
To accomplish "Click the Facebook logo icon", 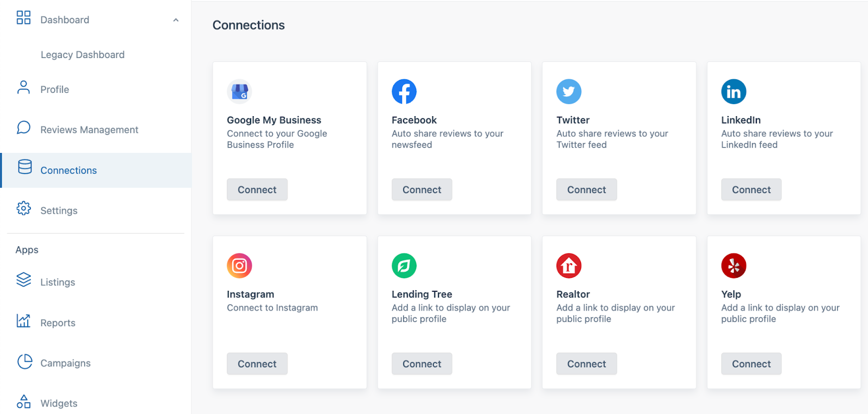I will 404,92.
